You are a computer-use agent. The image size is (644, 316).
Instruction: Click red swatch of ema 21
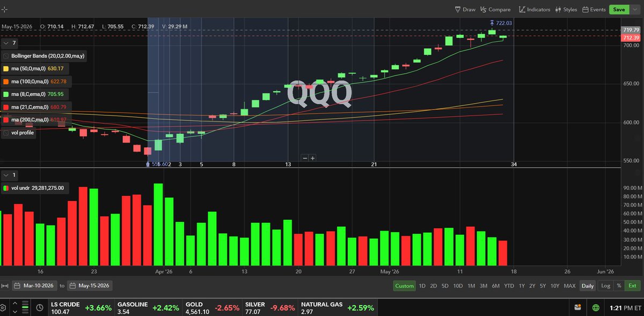pyautogui.click(x=6, y=107)
